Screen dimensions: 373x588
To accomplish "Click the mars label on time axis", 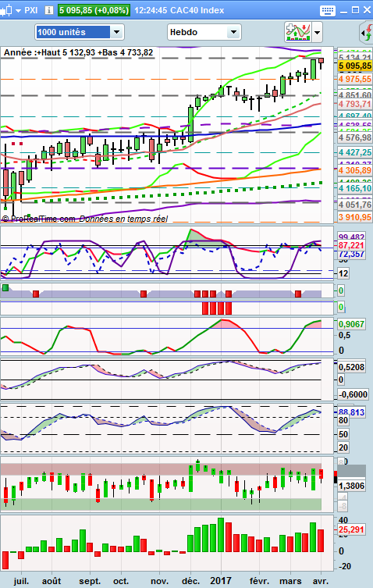I will point(290,581).
